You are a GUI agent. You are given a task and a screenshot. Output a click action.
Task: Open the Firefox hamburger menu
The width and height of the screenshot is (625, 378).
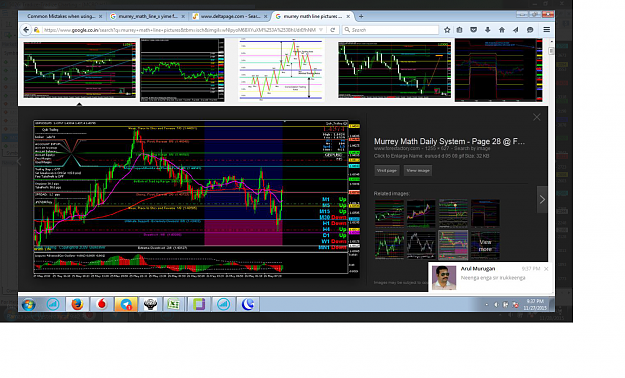(x=546, y=30)
